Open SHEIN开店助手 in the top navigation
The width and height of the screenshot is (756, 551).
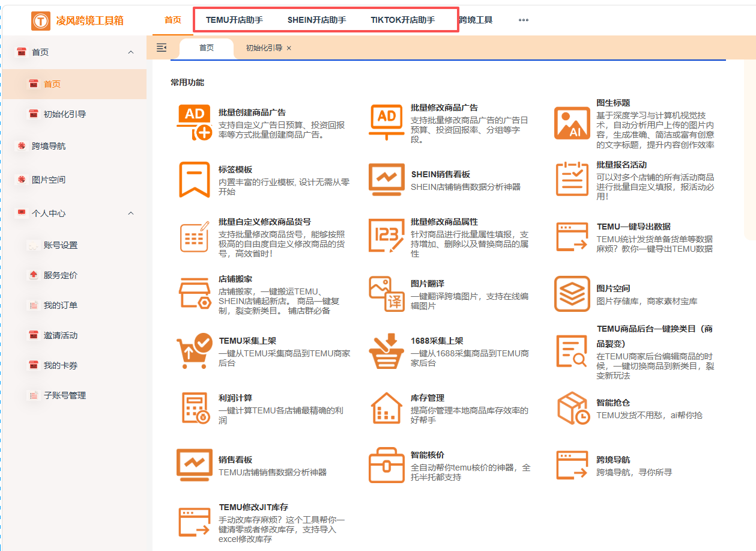[x=316, y=20]
